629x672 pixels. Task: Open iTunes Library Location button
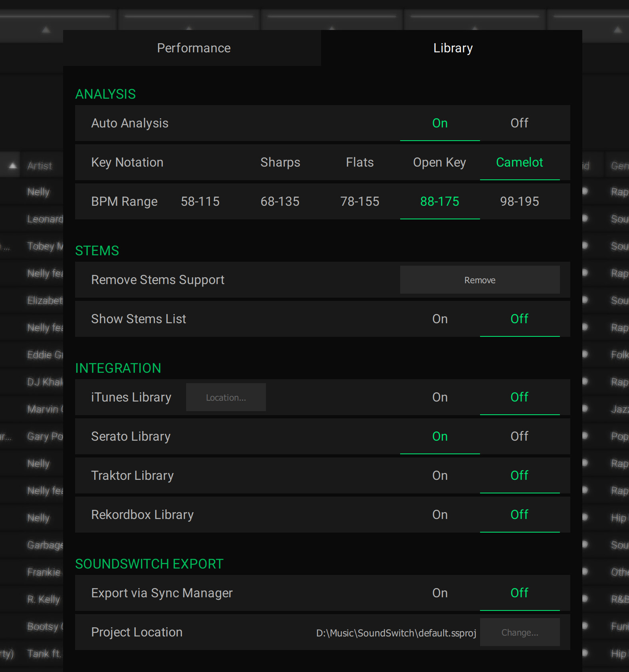tap(226, 398)
